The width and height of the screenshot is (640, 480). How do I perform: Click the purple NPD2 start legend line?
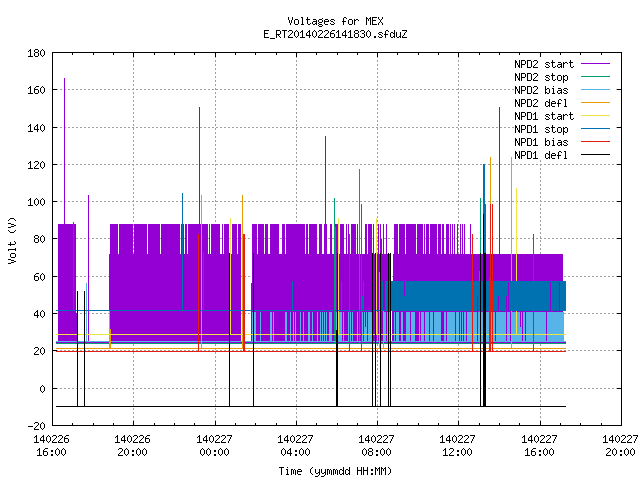click(595, 64)
